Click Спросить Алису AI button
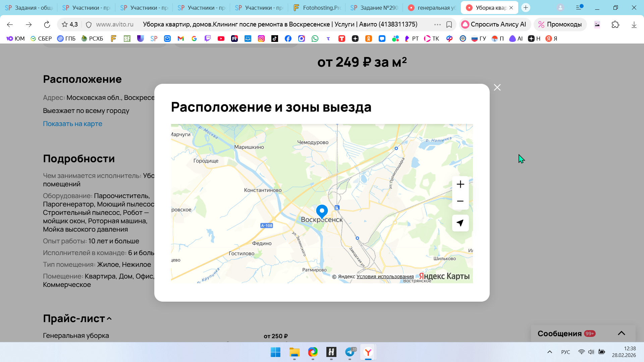 [494, 24]
